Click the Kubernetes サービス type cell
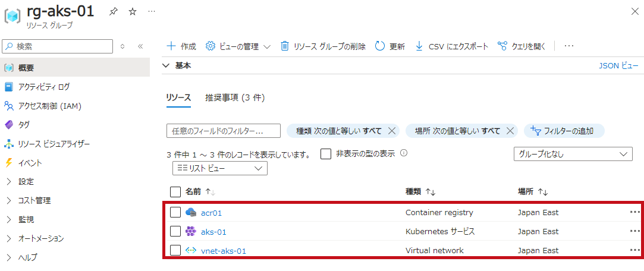Image resolution: width=644 pixels, height=271 pixels. (440, 232)
